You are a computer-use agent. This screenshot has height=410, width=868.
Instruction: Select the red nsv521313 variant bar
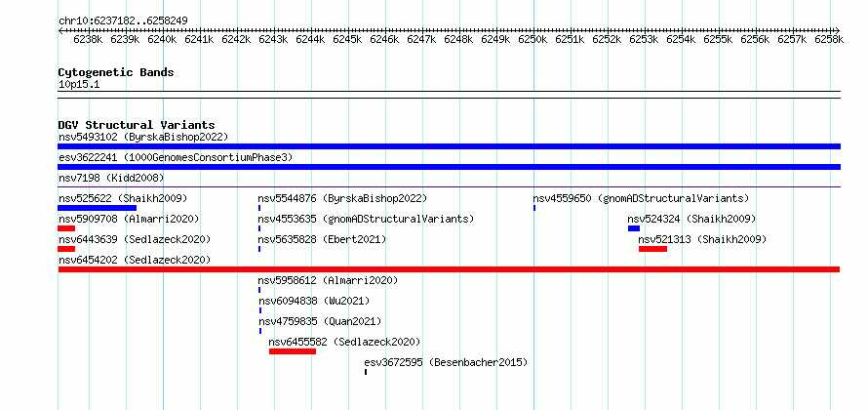[652, 249]
